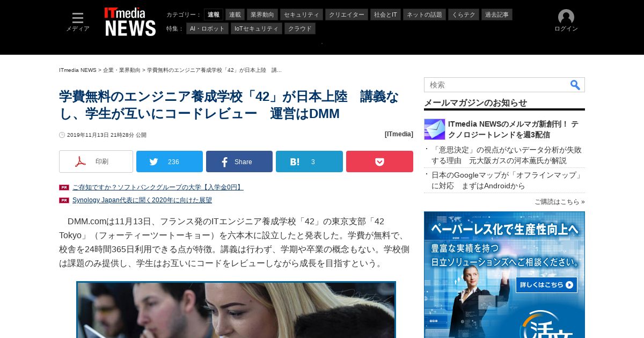Bookmark on Hatena B! button
Image resolution: width=644 pixels, height=338 pixels.
[309, 161]
